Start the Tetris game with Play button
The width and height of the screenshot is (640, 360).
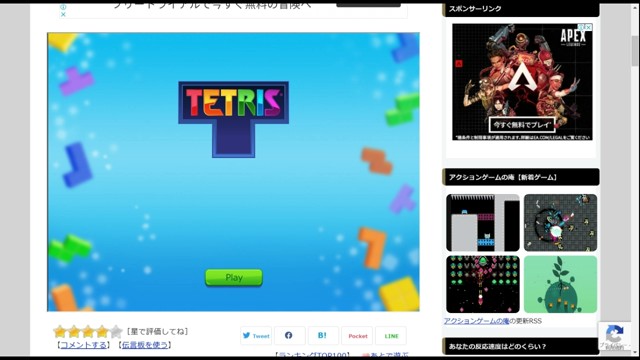[233, 278]
